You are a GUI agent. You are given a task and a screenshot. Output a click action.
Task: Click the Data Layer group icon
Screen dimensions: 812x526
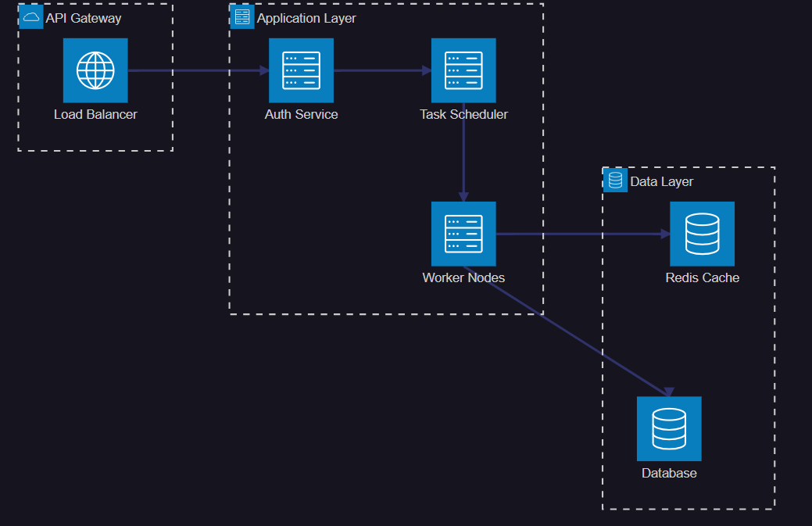[615, 181]
